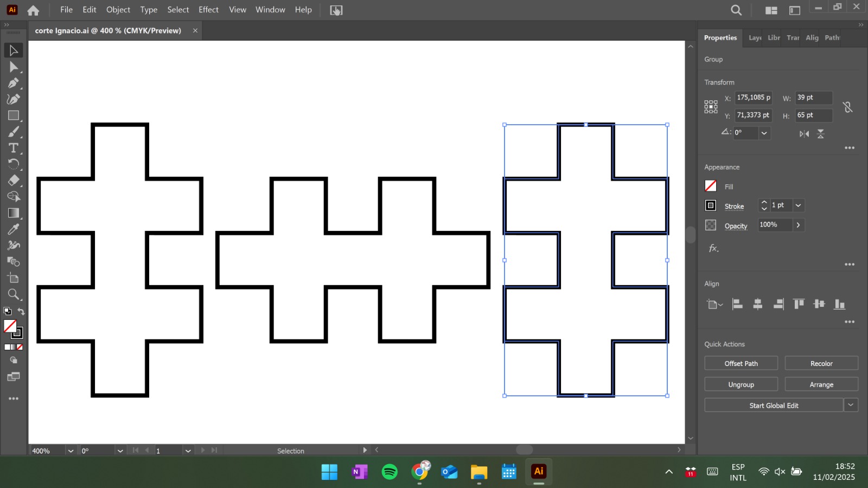Image resolution: width=868 pixels, height=488 pixels.
Task: Select the Zoom tool
Action: click(x=14, y=294)
